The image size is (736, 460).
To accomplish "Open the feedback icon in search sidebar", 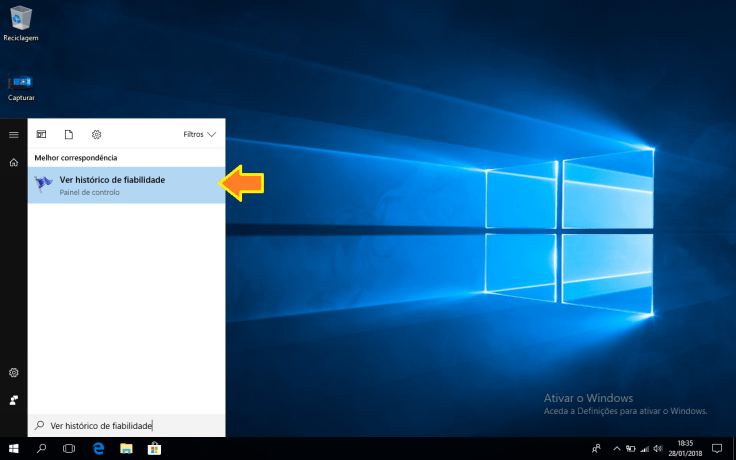I will pos(14,399).
